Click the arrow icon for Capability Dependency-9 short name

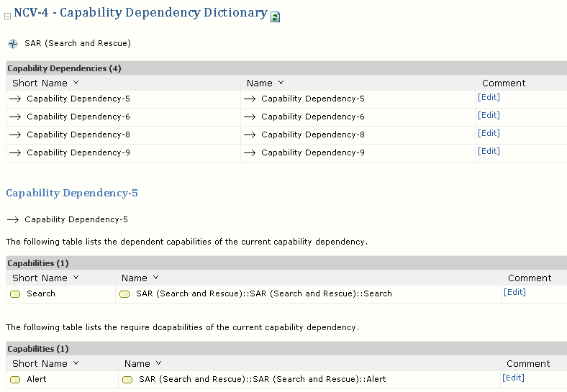pos(15,153)
